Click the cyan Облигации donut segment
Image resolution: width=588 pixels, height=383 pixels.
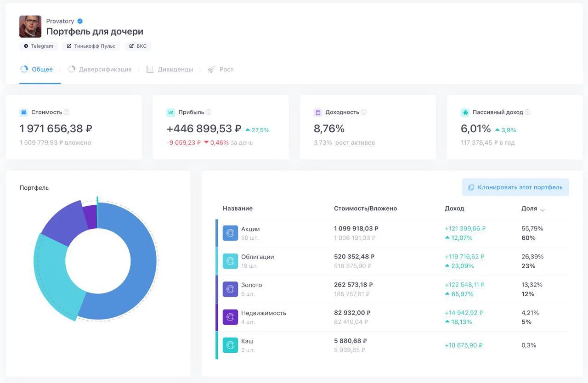click(53, 276)
